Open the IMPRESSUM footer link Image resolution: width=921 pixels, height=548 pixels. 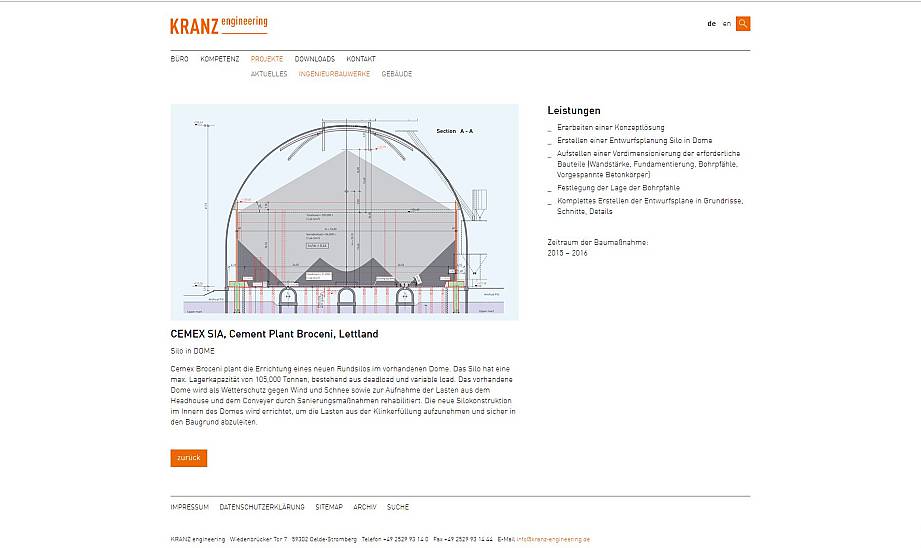190,507
